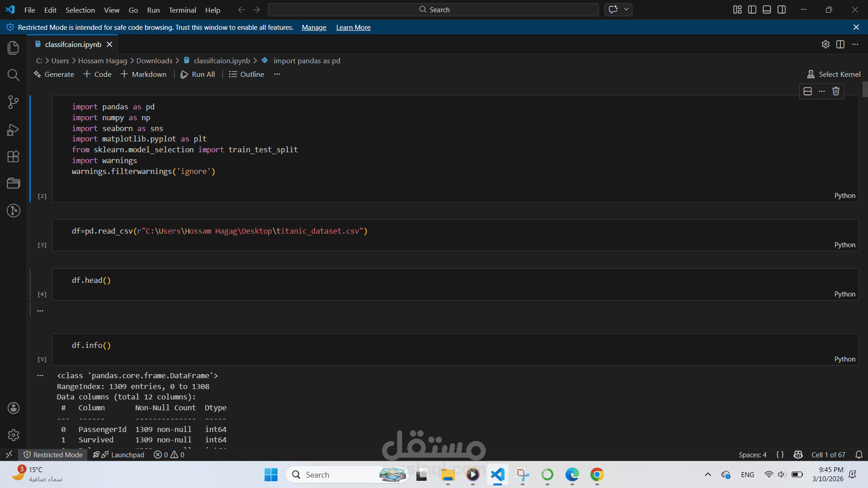Open the Source Control view
This screenshot has width=868, height=488.
[14, 102]
